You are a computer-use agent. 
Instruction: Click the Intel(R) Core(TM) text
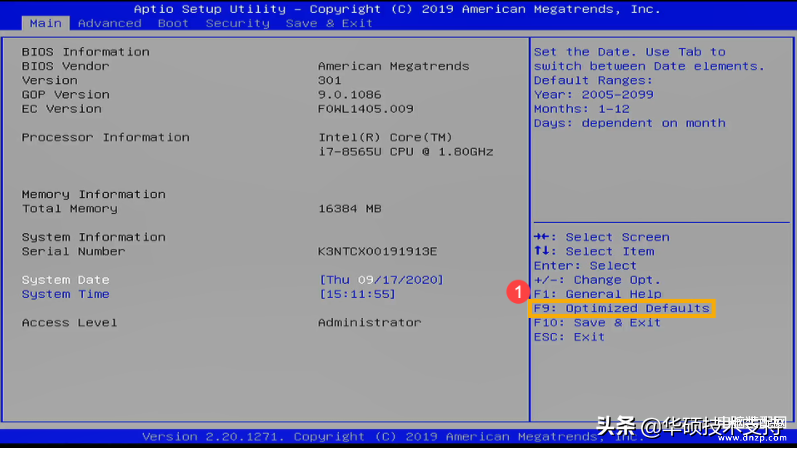point(385,137)
